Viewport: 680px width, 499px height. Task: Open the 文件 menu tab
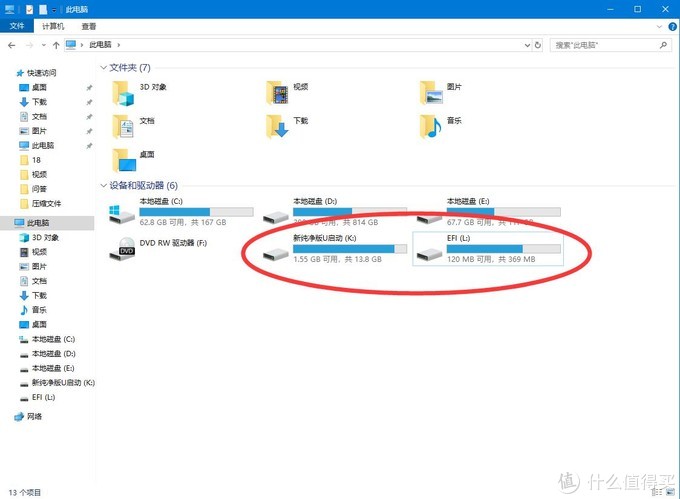click(17, 26)
